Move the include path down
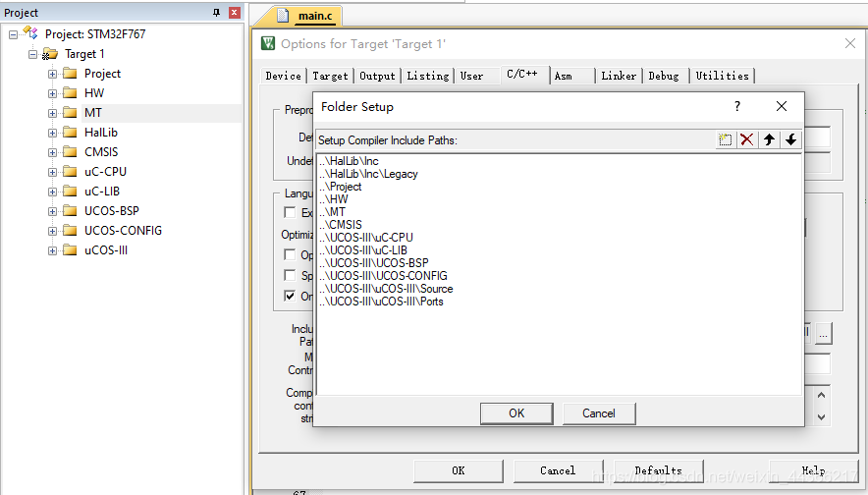 (791, 139)
